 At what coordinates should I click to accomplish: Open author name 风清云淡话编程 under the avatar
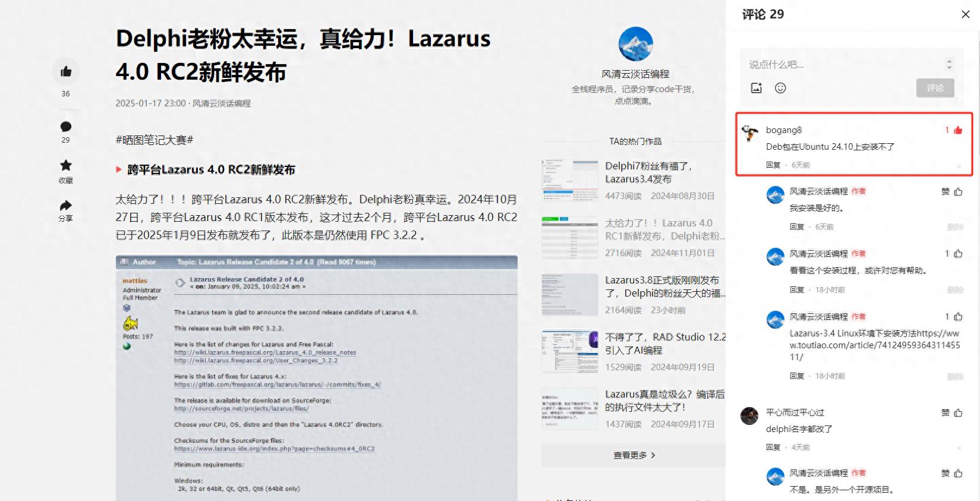[x=635, y=74]
